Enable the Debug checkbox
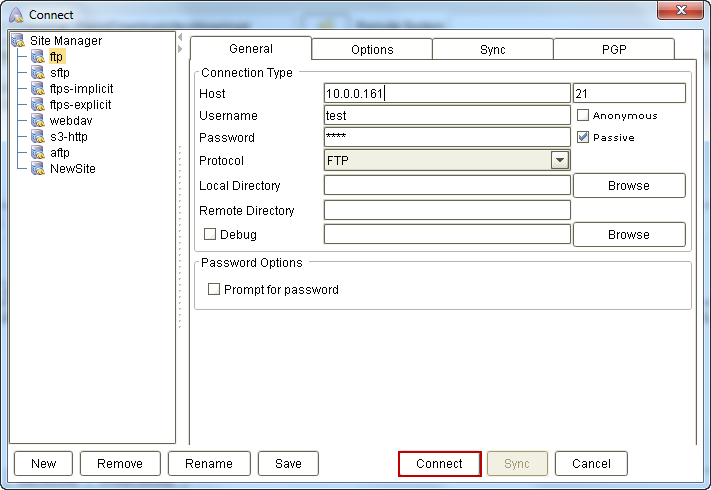The width and height of the screenshot is (711, 490). coord(210,235)
